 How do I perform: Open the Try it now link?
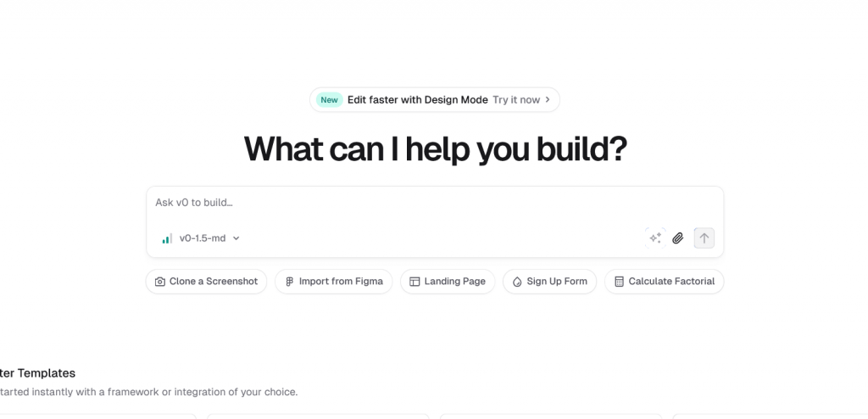coord(516,100)
